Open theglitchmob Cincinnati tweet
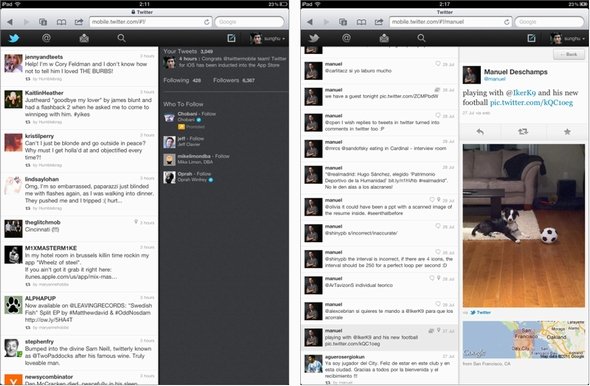This screenshot has width=590, height=386. click(x=79, y=228)
